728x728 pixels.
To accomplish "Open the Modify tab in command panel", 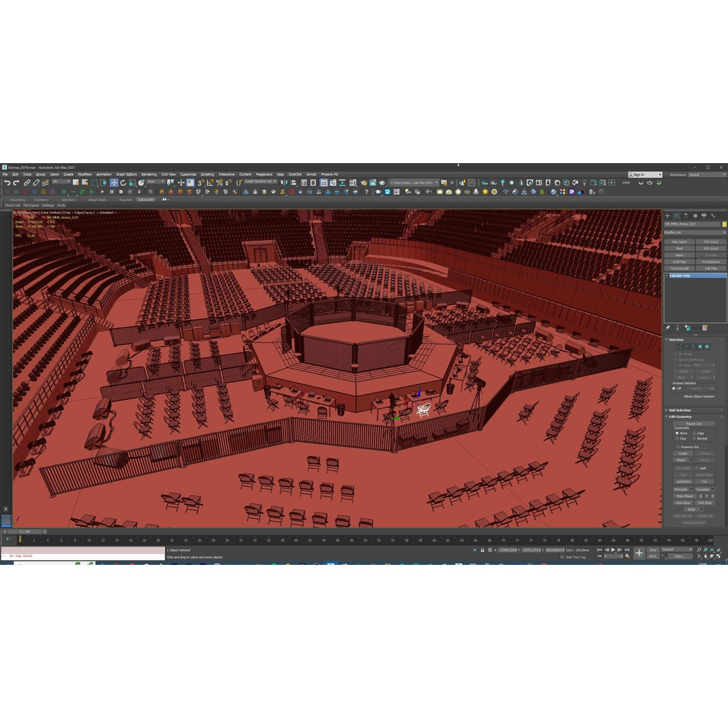I will coord(677,216).
